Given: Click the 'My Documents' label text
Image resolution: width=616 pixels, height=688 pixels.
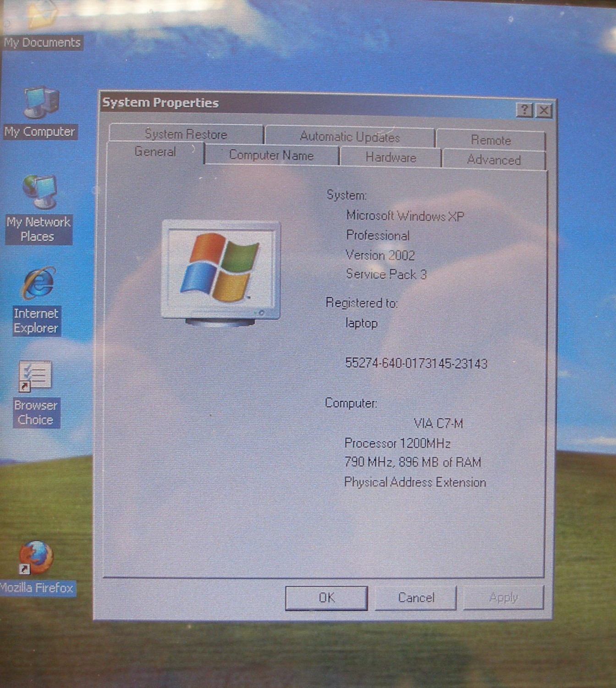Looking at the screenshot, I should (x=42, y=43).
